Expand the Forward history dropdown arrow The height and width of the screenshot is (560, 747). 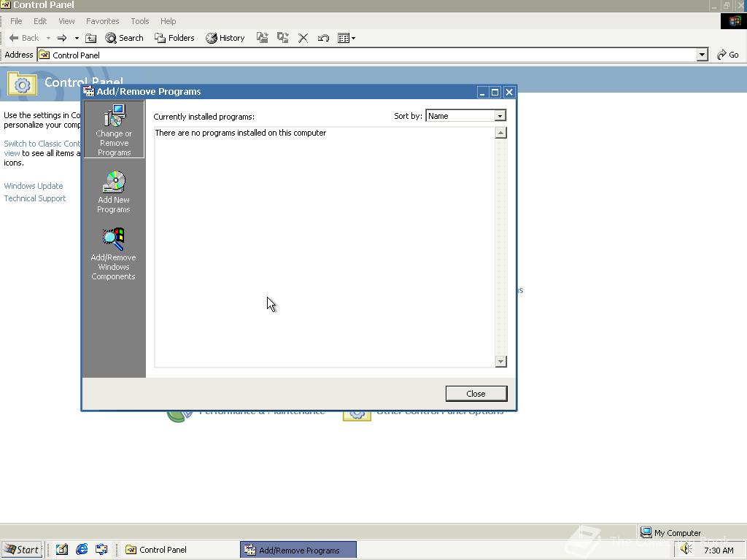[76, 38]
